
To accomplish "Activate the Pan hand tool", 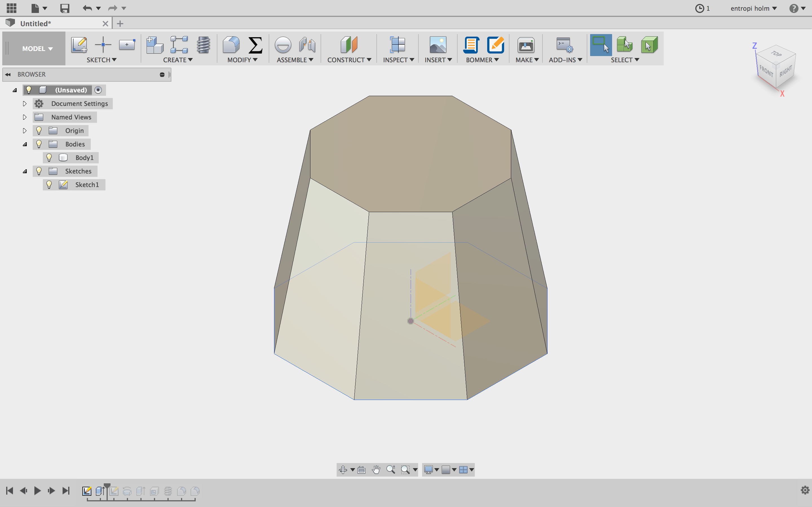I will point(376,470).
